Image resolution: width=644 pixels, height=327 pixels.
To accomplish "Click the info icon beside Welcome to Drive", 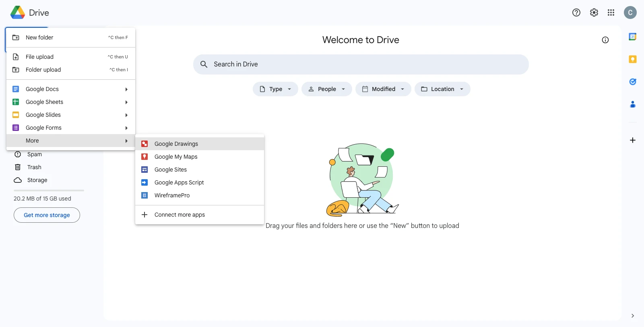I will pyautogui.click(x=605, y=40).
